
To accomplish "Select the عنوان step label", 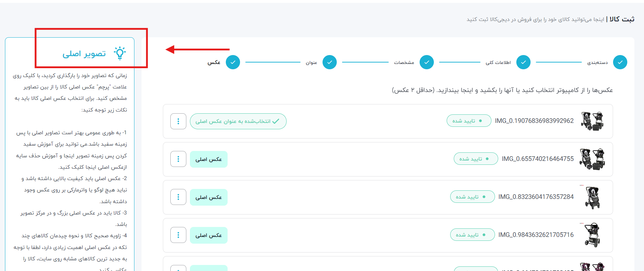I will pyautogui.click(x=311, y=63).
